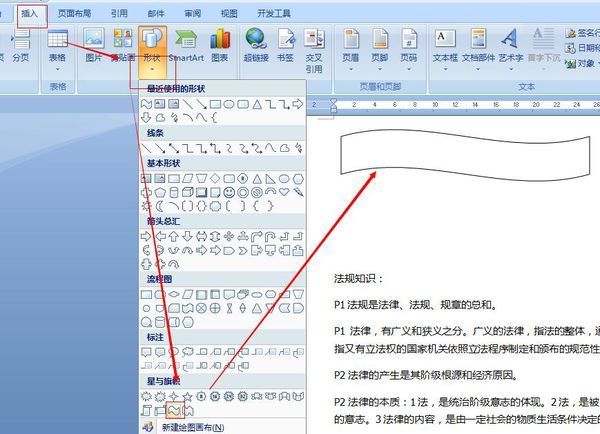Pick the lightning bolt shape
The height and width of the screenshot is (434, 600).
(298, 192)
